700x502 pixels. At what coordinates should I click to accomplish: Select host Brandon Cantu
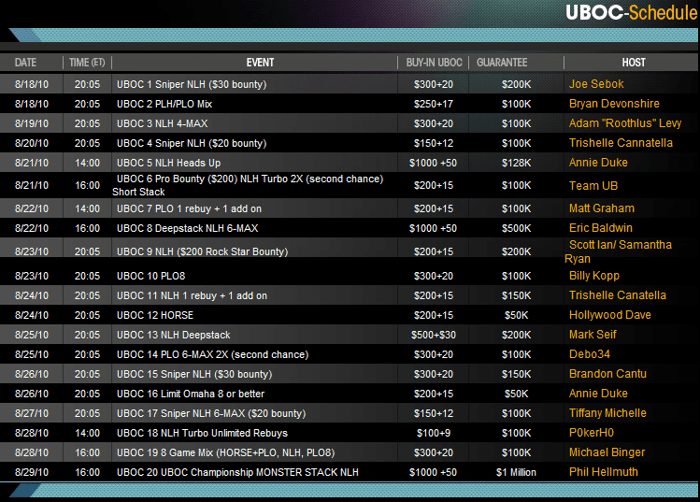click(x=608, y=374)
